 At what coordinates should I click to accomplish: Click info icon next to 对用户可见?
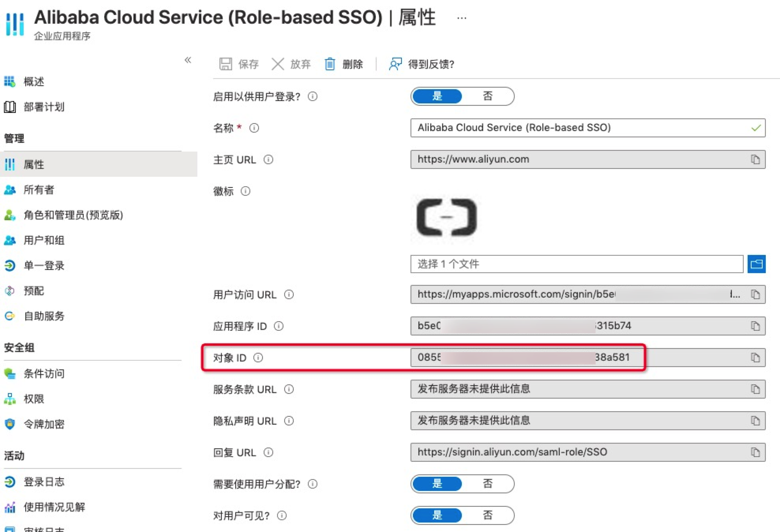coord(282,515)
